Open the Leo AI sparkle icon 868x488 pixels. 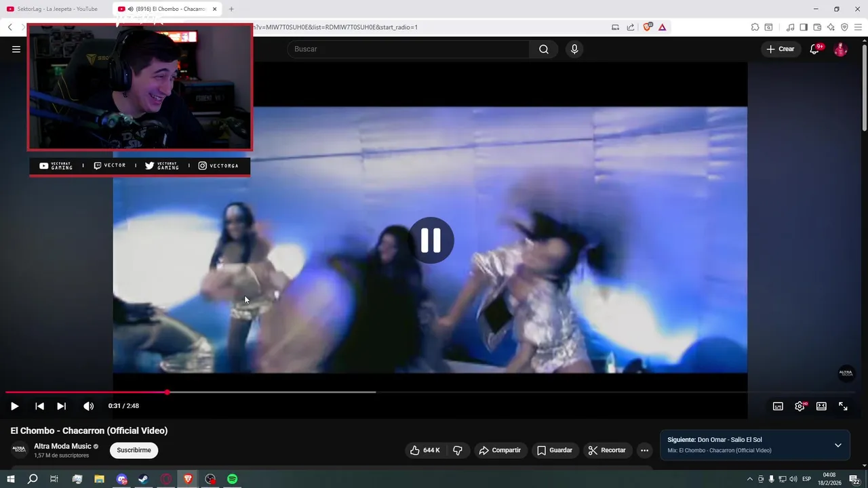tap(831, 27)
